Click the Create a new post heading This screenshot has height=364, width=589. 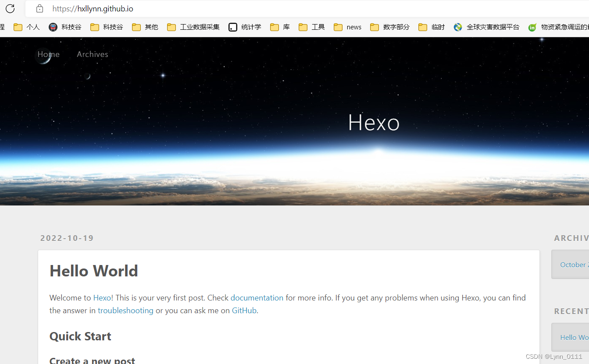coord(92,360)
